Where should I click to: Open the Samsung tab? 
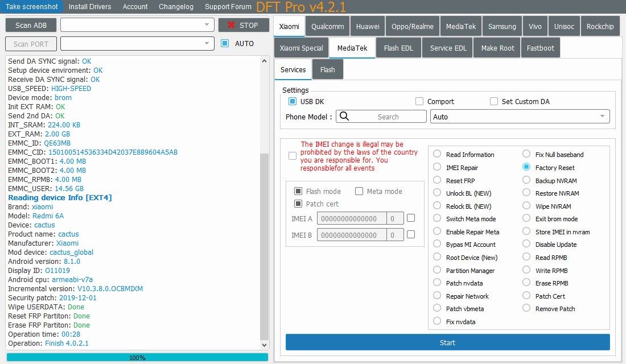click(502, 26)
